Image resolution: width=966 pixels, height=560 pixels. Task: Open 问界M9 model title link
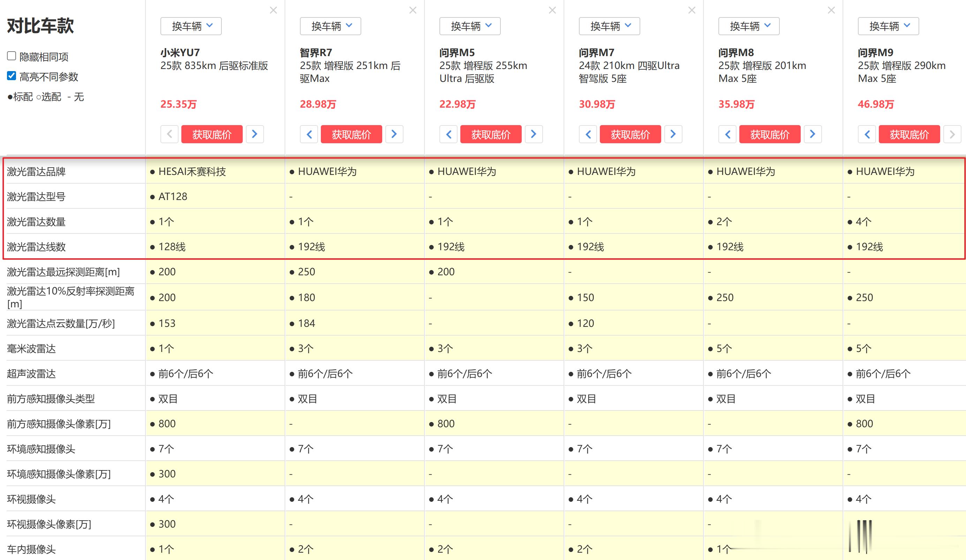876,53
